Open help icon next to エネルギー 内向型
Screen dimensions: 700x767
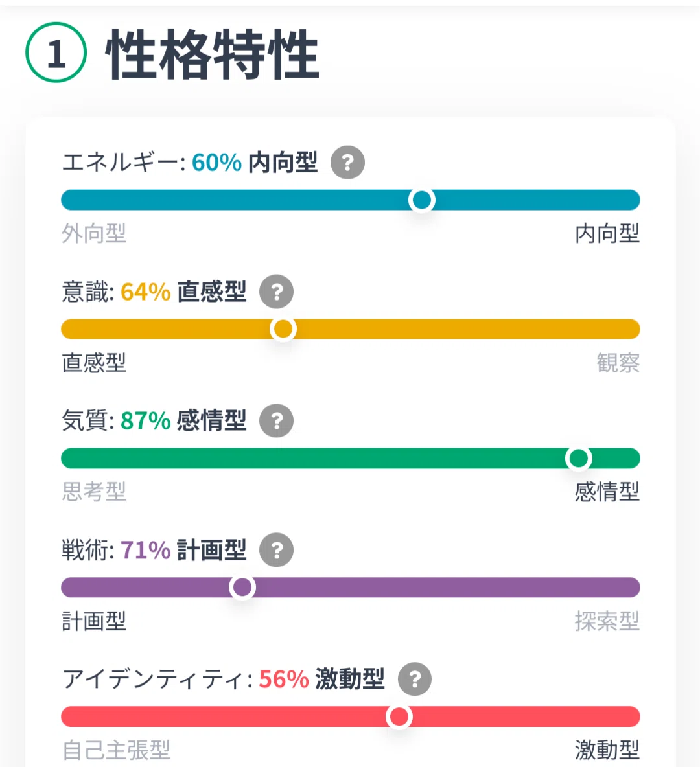[x=347, y=163]
